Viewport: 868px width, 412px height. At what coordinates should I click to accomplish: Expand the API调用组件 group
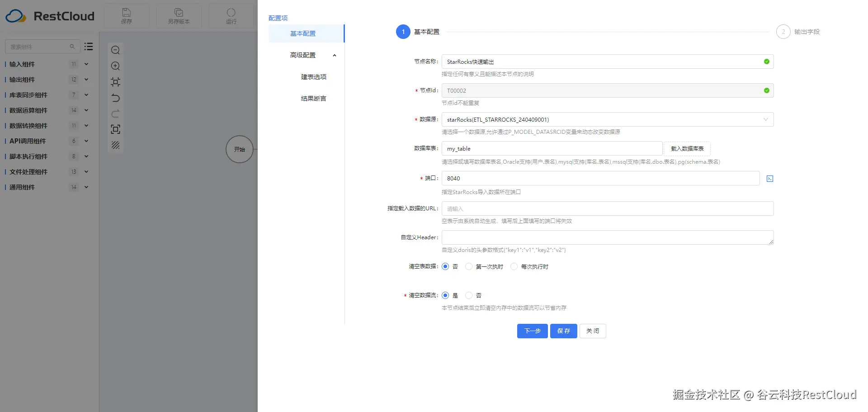click(x=86, y=141)
